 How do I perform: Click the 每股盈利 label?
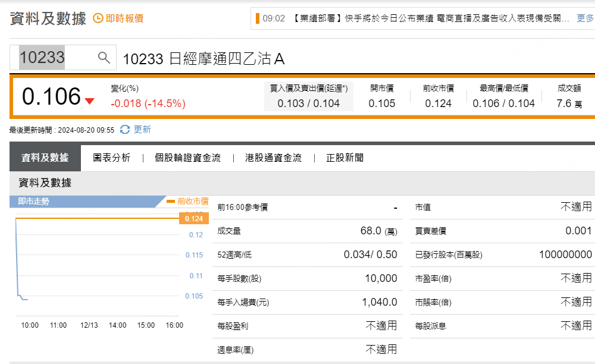tap(233, 326)
